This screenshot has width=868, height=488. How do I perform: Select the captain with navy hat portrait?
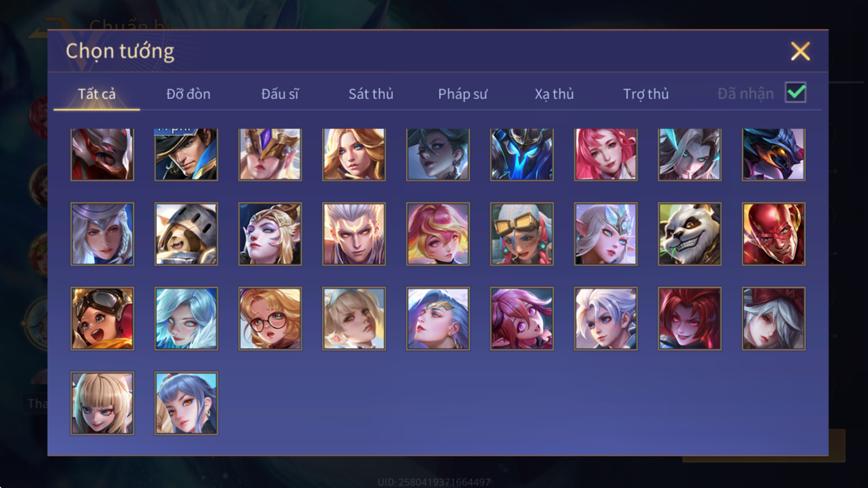[186, 155]
